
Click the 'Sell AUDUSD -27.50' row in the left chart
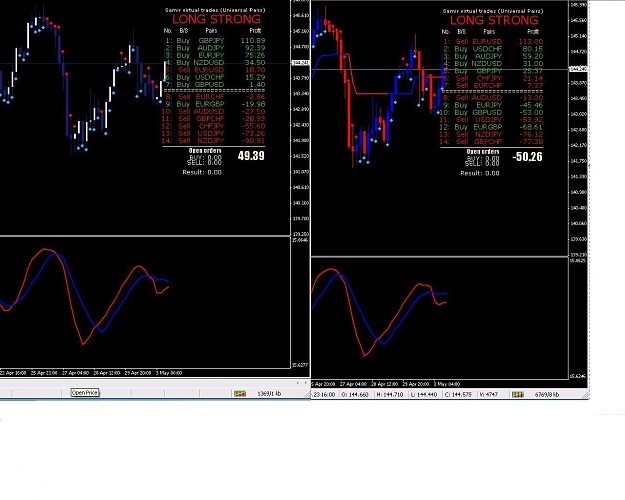(x=214, y=111)
